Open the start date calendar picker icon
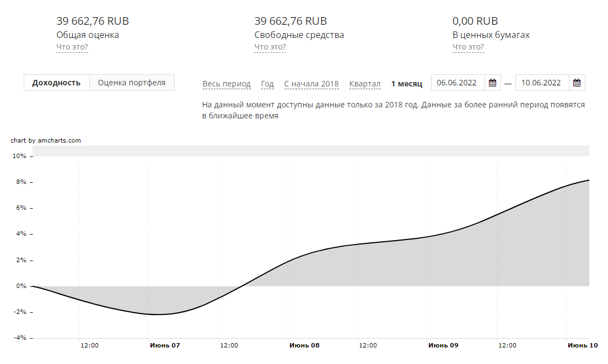Image resolution: width=608 pixels, height=364 pixels. pos(493,83)
